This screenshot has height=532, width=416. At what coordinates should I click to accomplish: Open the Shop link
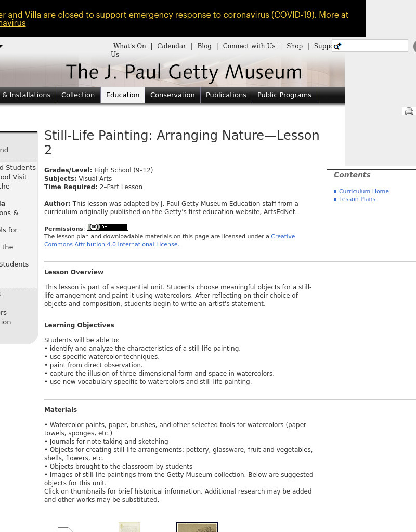click(294, 46)
